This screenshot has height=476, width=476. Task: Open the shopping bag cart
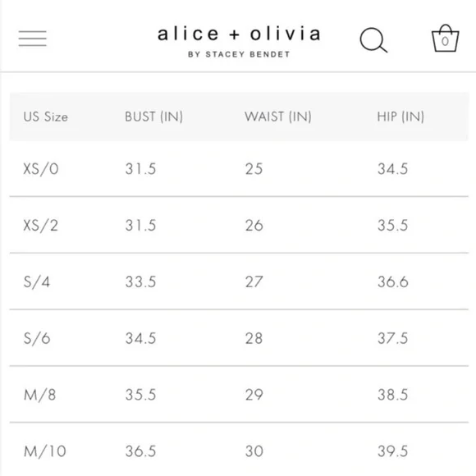click(x=445, y=39)
